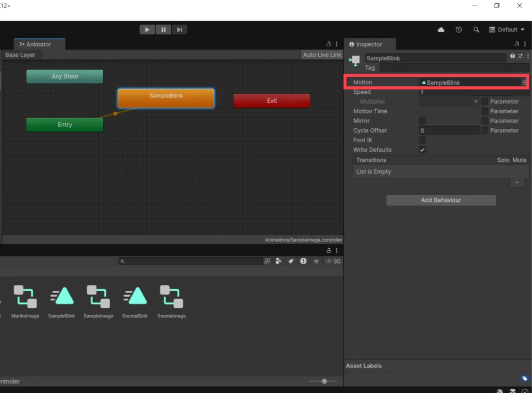Lock the Inspector panel

point(517,44)
